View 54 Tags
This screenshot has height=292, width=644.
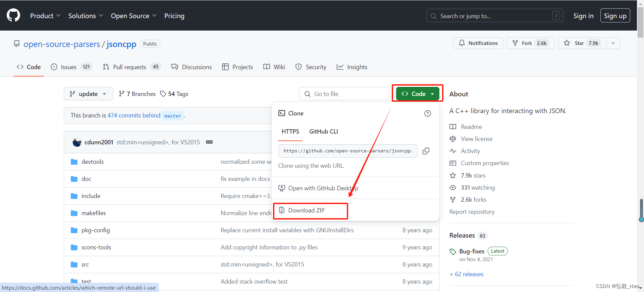174,94
